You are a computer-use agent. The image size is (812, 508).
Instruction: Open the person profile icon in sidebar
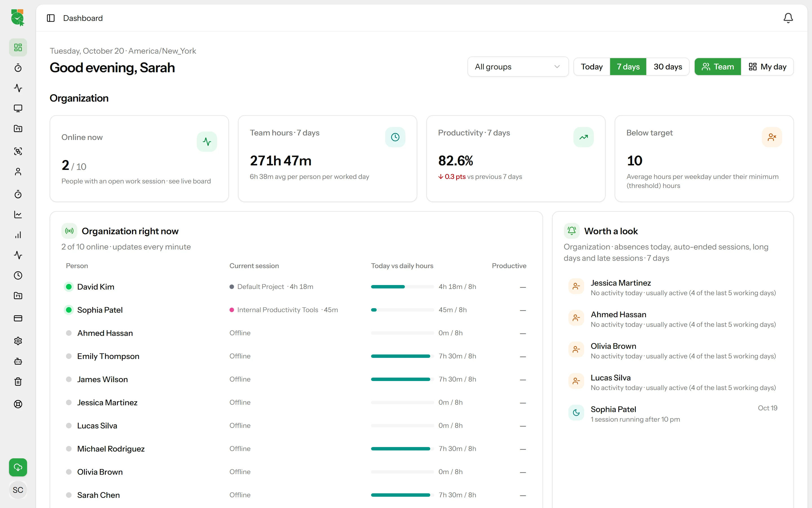click(18, 172)
